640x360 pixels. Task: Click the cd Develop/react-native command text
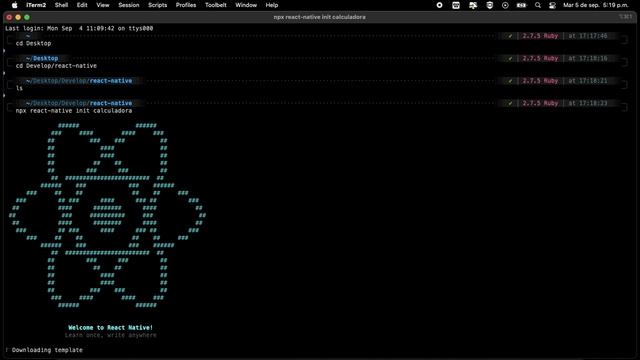pos(56,66)
